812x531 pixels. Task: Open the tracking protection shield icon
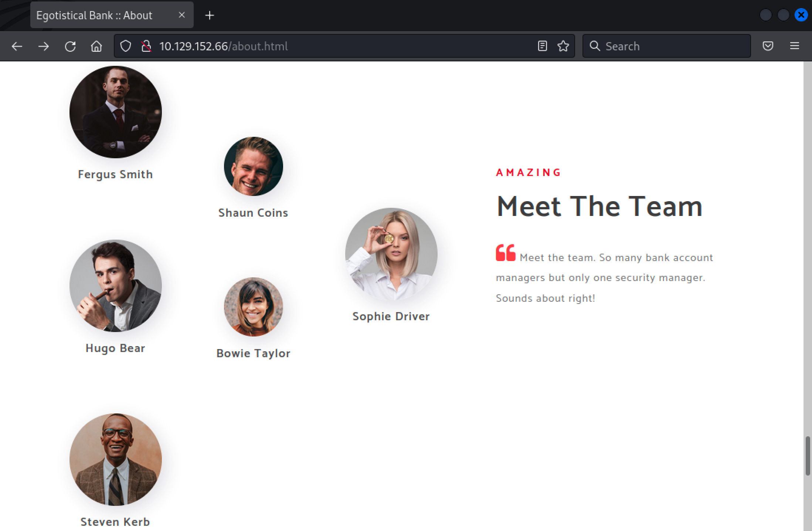126,46
